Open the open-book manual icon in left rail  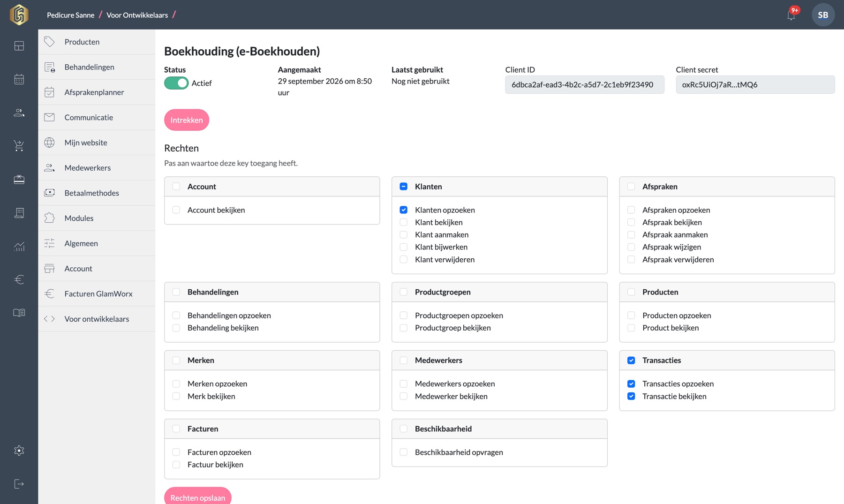pyautogui.click(x=19, y=313)
